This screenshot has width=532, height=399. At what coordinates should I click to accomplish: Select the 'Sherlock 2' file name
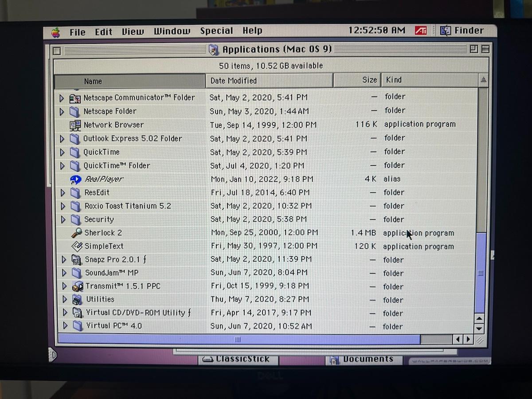(x=103, y=233)
